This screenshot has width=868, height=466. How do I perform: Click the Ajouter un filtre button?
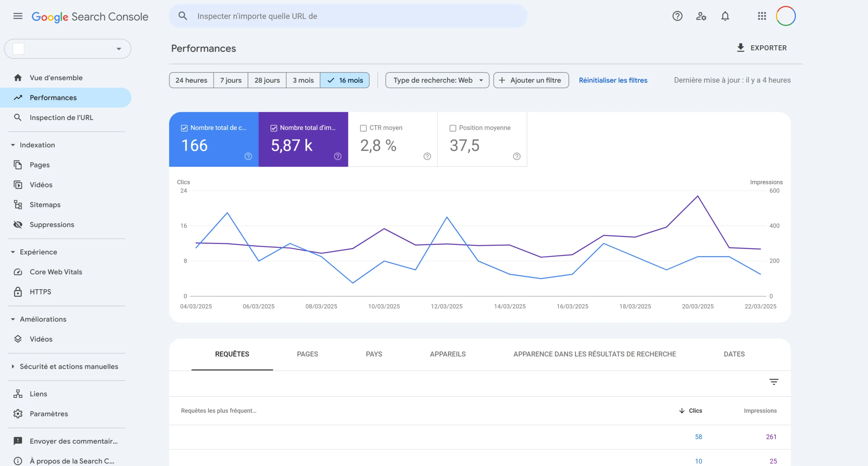(x=531, y=80)
